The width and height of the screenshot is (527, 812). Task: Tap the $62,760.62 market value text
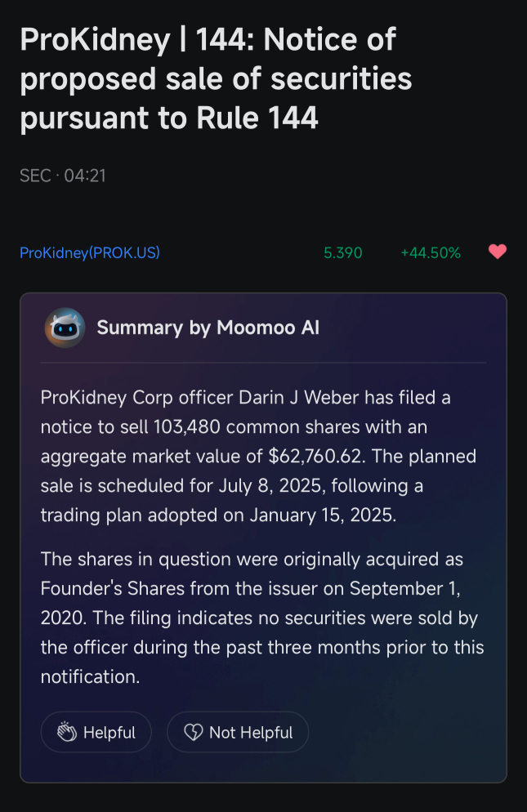[x=315, y=456]
